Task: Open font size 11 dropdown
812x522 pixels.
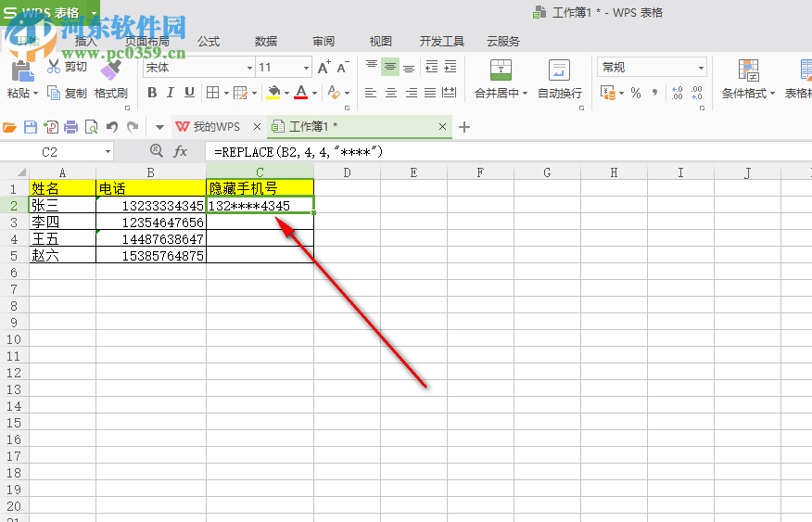Action: (x=306, y=68)
